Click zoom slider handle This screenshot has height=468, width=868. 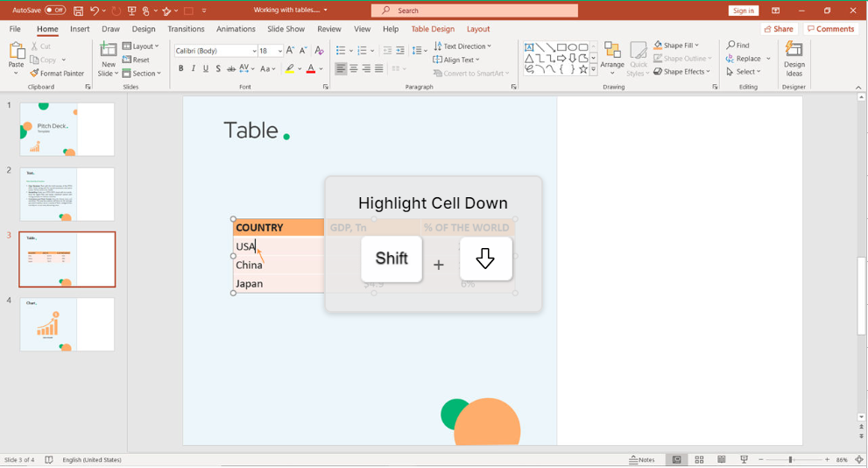(791, 460)
